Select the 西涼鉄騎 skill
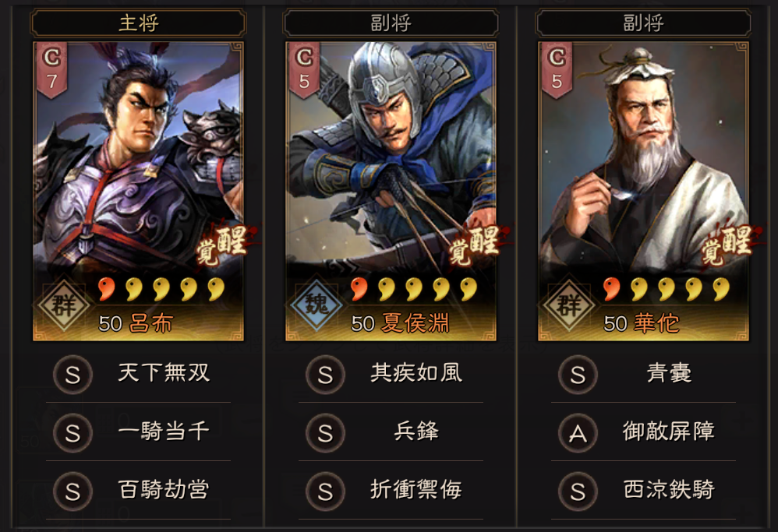The image size is (778, 532). (644, 491)
